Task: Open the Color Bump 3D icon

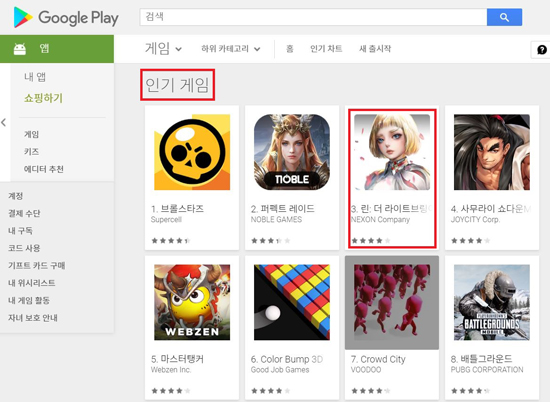Action: (292, 302)
